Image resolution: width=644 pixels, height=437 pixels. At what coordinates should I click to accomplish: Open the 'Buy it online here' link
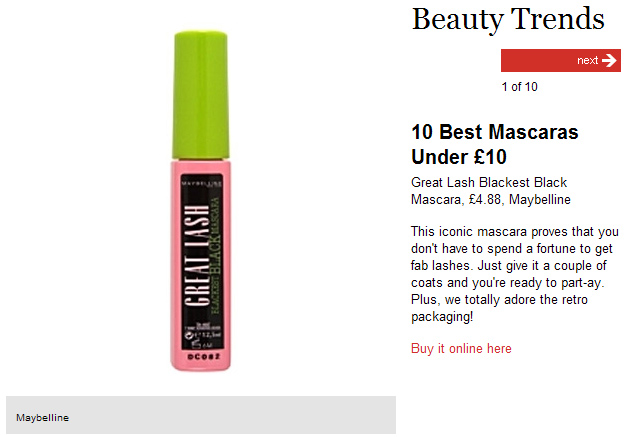(x=461, y=348)
